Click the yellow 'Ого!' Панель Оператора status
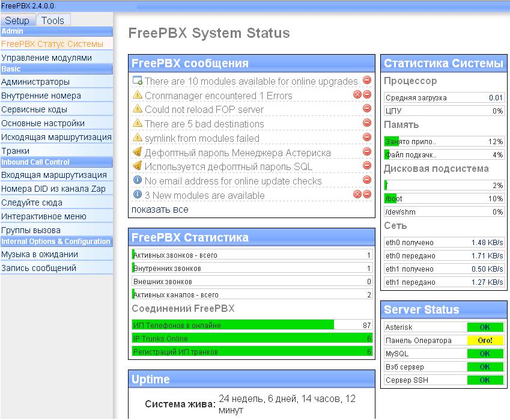 coord(485,340)
